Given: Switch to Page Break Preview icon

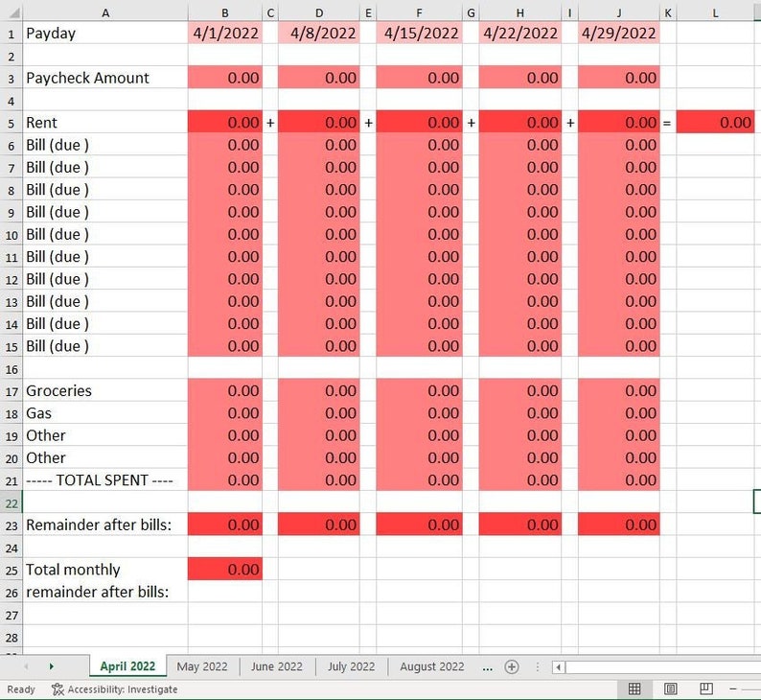Looking at the screenshot, I should [x=706, y=688].
